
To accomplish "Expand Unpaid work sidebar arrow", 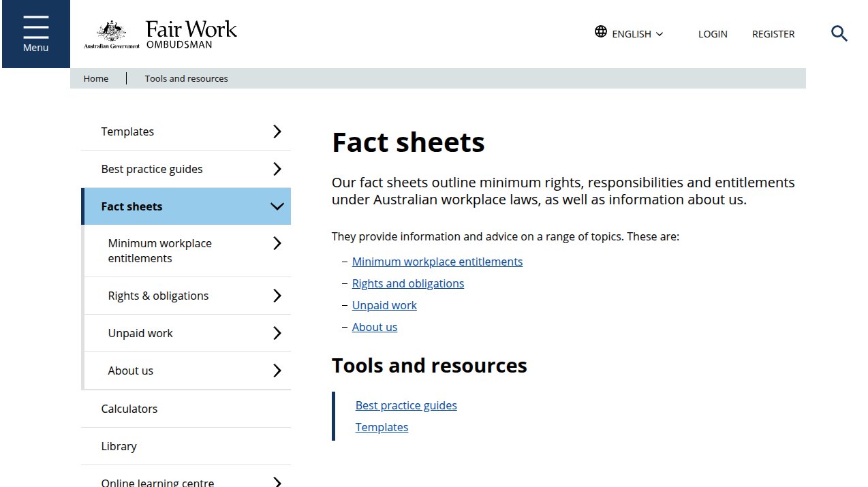I will pyautogui.click(x=277, y=333).
